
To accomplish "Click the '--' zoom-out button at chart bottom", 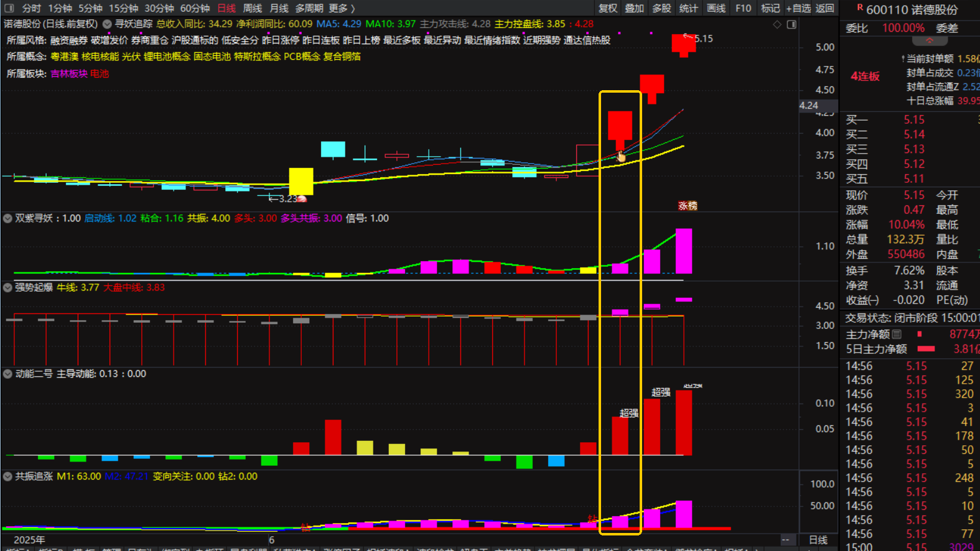I will tap(786, 540).
